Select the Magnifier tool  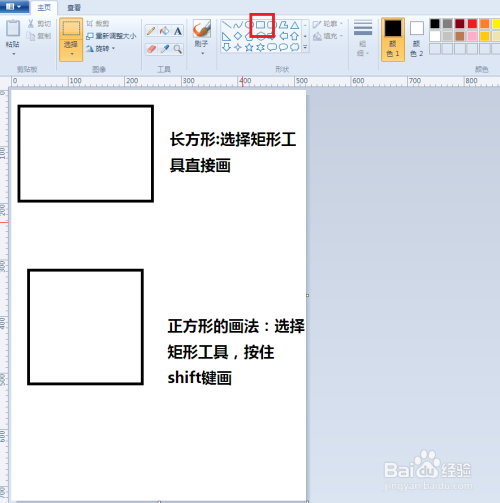178,49
